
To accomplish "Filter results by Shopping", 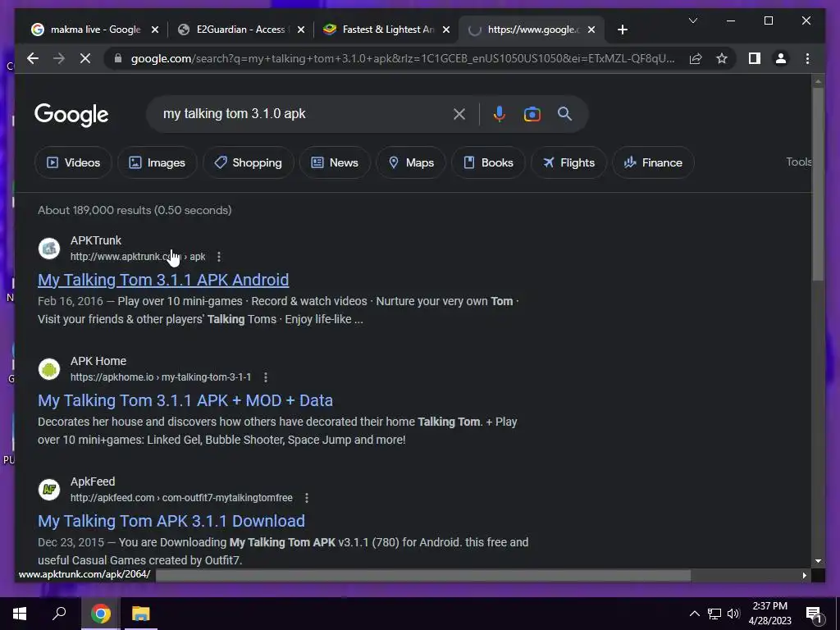I will click(248, 162).
